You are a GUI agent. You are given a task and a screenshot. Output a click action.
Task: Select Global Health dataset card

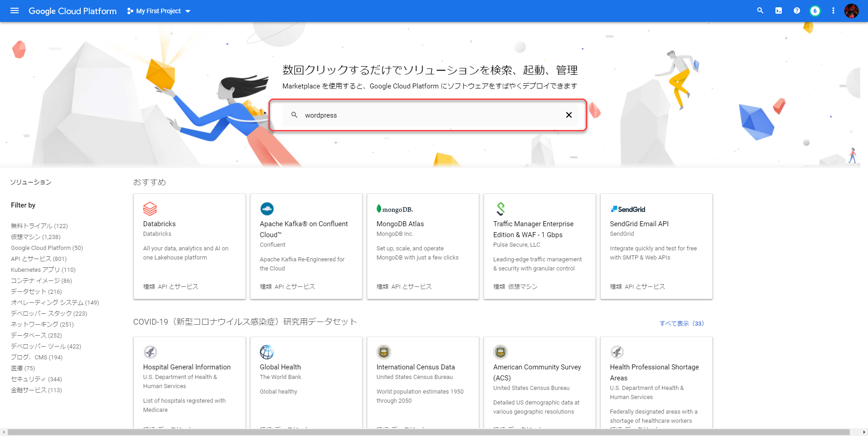[306, 382]
